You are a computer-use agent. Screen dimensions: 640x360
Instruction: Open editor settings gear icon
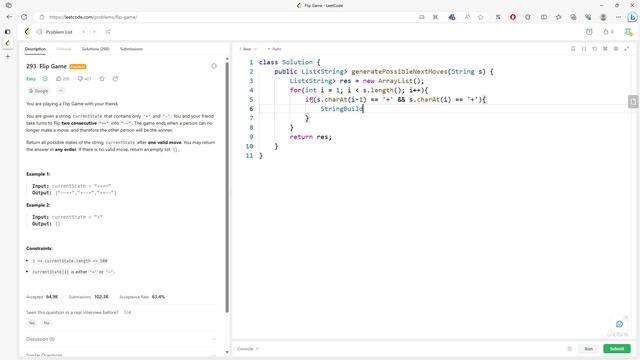point(616,49)
